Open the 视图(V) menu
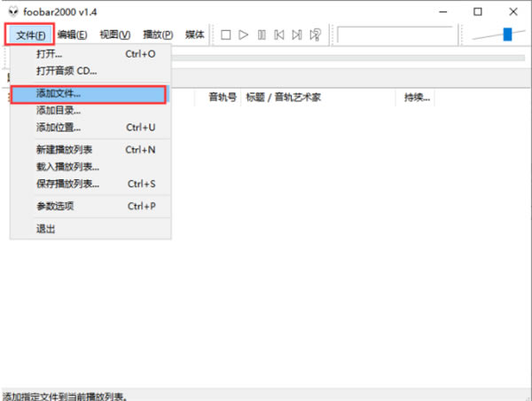 click(114, 35)
